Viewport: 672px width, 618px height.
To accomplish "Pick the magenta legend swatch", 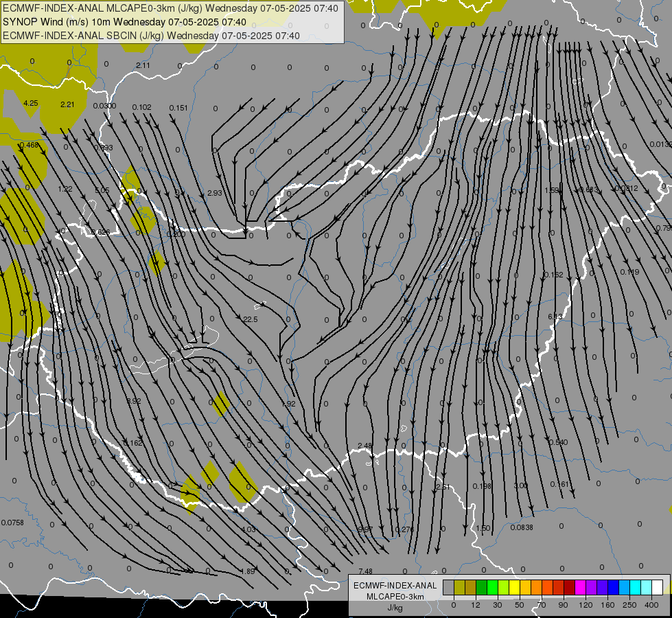I will click(x=580, y=588).
